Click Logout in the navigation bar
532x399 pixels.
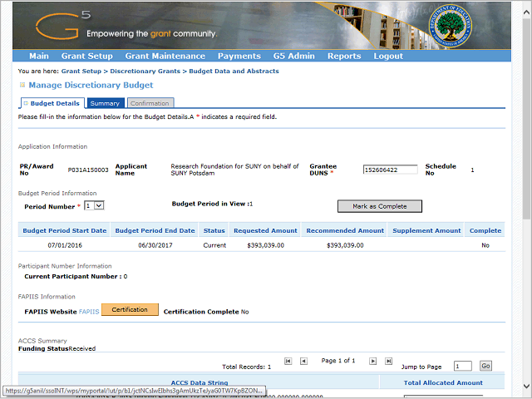(388, 56)
